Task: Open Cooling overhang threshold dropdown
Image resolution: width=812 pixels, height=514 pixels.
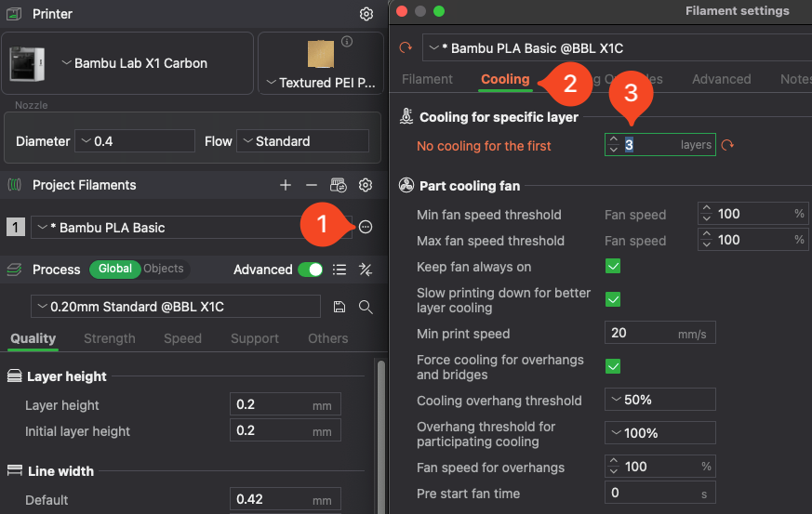Action: pyautogui.click(x=659, y=400)
